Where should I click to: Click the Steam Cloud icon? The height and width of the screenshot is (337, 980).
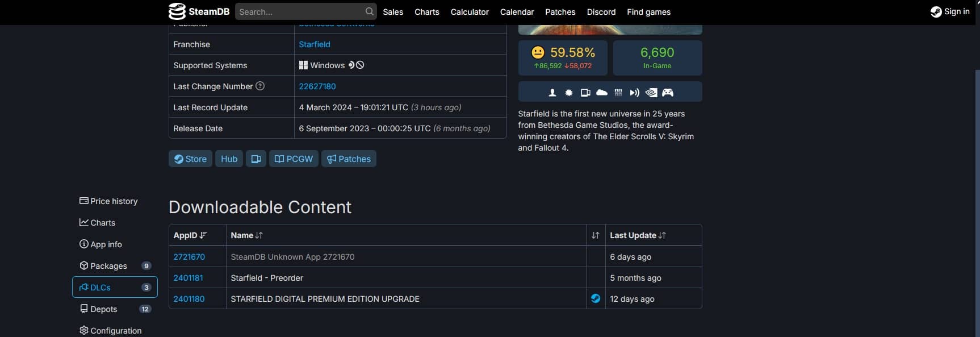coord(602,92)
